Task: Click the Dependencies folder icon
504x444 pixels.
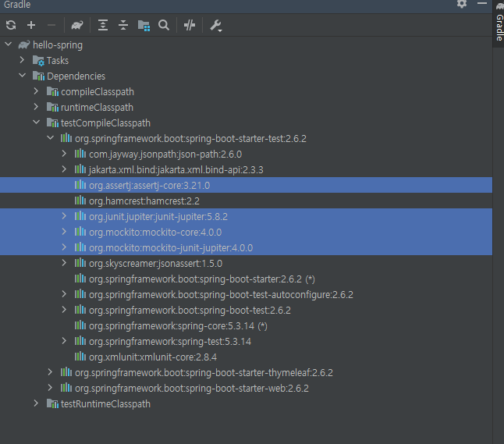Action: pyautogui.click(x=38, y=76)
